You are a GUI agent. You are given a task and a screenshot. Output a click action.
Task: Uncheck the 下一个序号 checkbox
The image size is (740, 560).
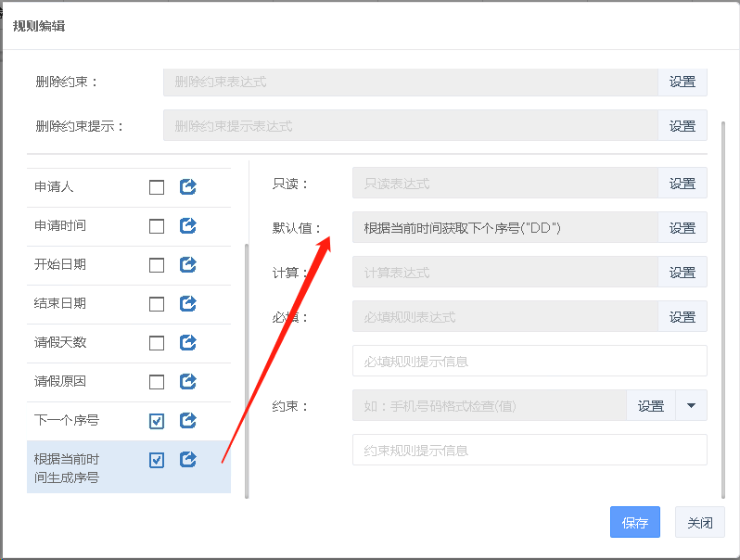157,421
